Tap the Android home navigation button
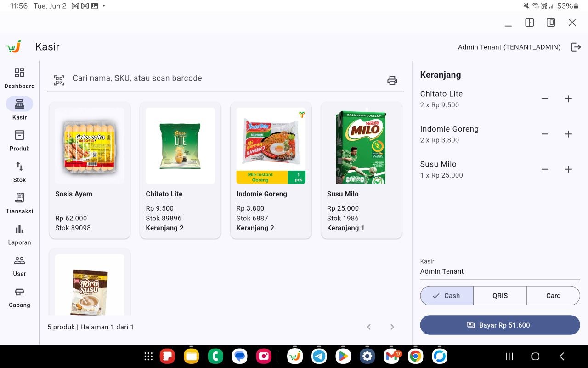The image size is (588, 368). click(535, 356)
